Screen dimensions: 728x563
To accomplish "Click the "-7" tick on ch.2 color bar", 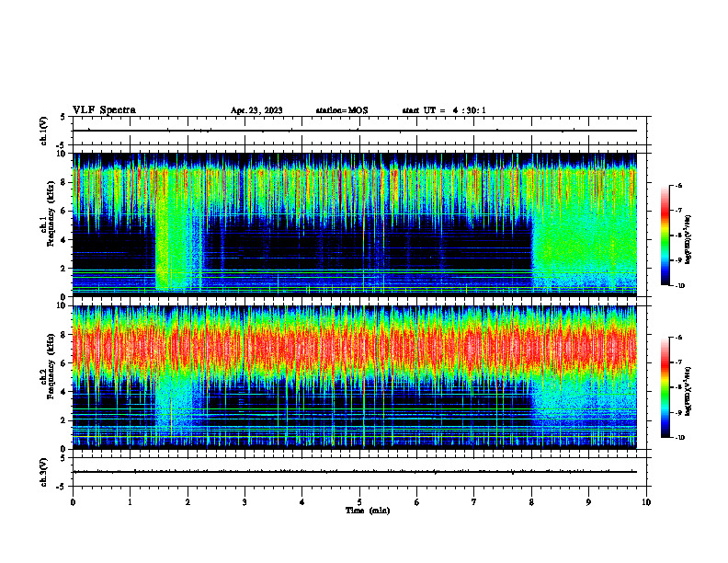I will click(x=678, y=362).
